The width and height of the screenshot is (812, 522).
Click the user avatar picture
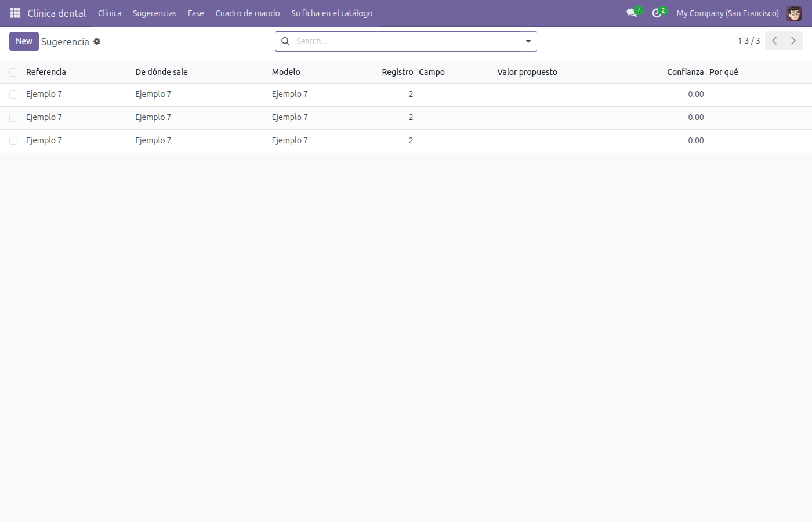pyautogui.click(x=794, y=13)
